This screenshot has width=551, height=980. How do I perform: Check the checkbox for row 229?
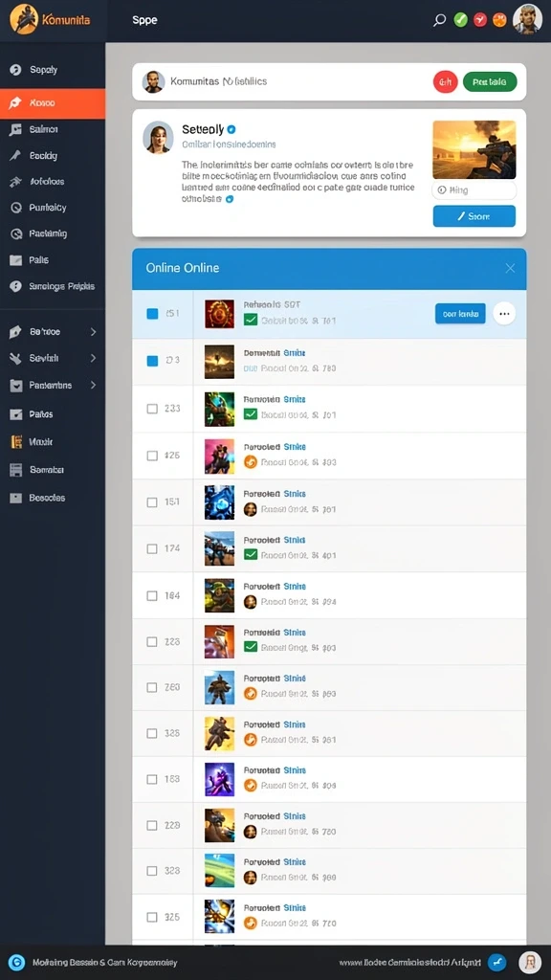pos(152,825)
